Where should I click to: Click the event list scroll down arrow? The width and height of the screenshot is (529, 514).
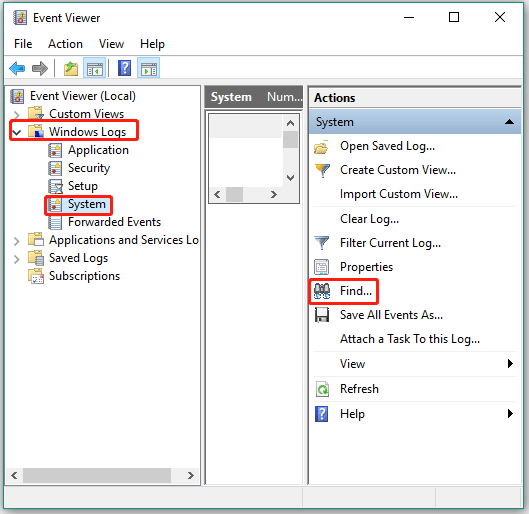pyautogui.click(x=290, y=177)
